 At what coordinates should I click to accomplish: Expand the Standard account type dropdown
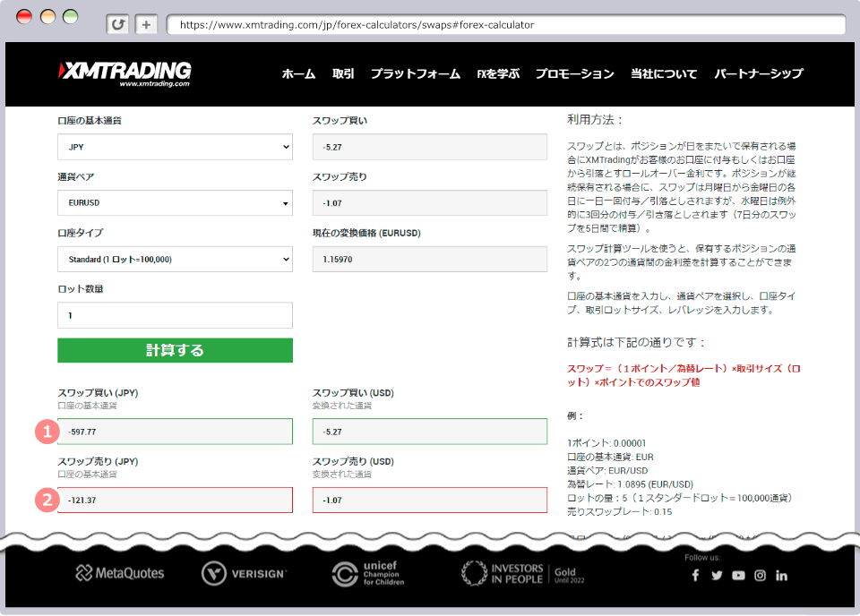175,260
